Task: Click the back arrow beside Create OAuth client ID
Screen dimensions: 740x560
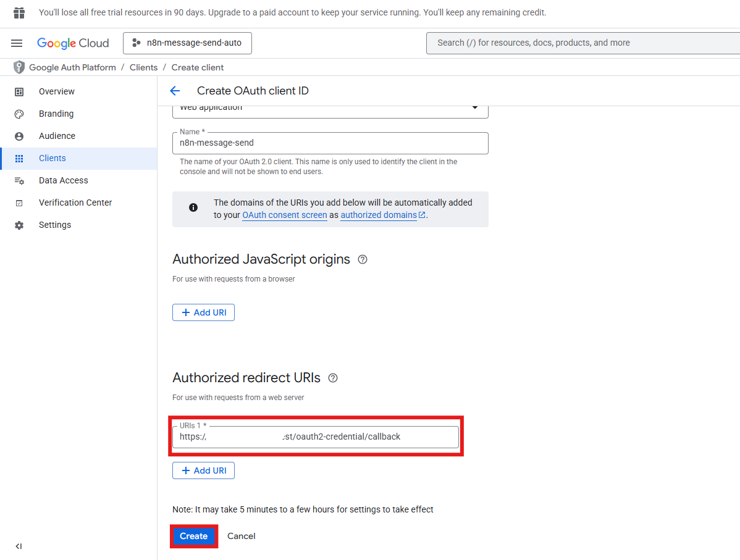Action: (175, 91)
